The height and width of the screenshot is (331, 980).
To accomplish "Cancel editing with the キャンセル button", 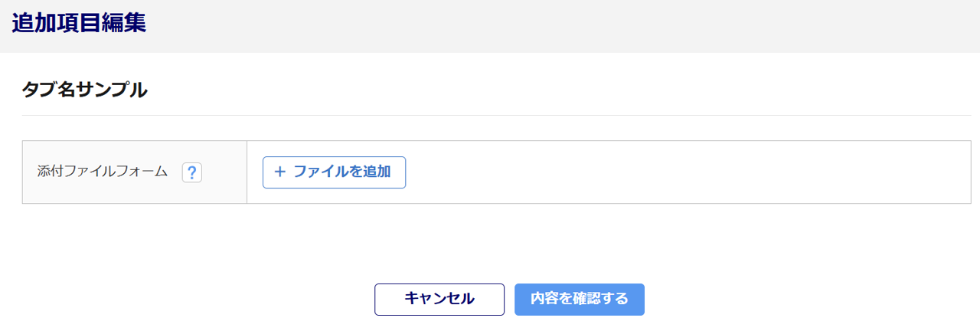I will pyautogui.click(x=439, y=300).
